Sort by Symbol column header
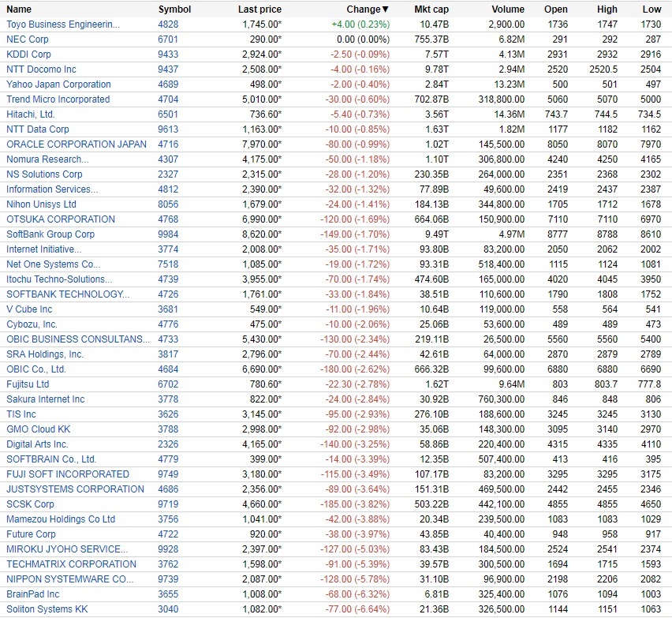 (x=174, y=9)
